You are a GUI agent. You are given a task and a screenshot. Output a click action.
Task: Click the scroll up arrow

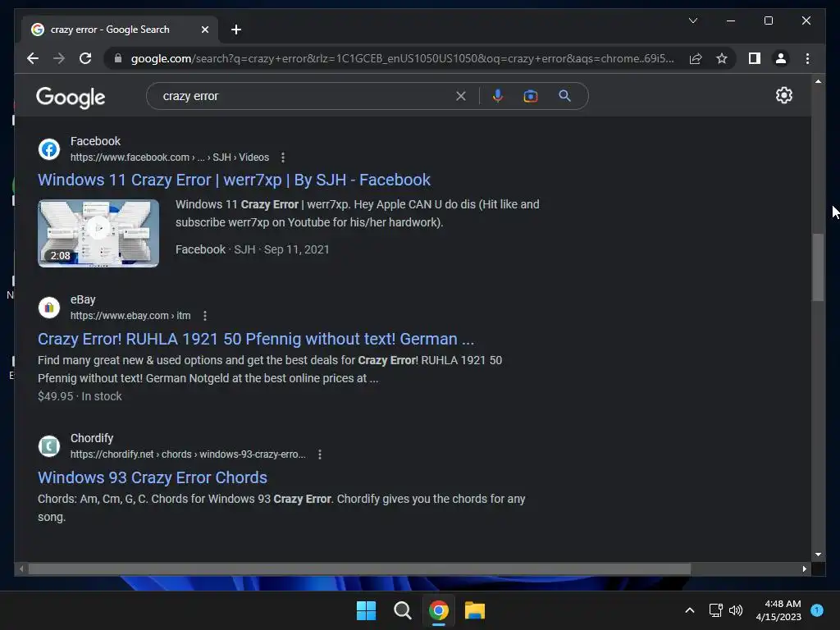818,81
